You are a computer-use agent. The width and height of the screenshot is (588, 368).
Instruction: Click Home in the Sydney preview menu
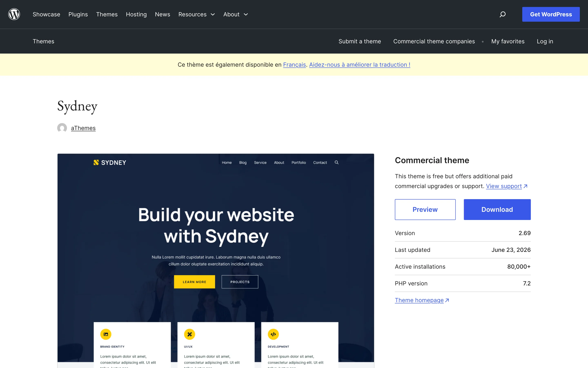227,163
